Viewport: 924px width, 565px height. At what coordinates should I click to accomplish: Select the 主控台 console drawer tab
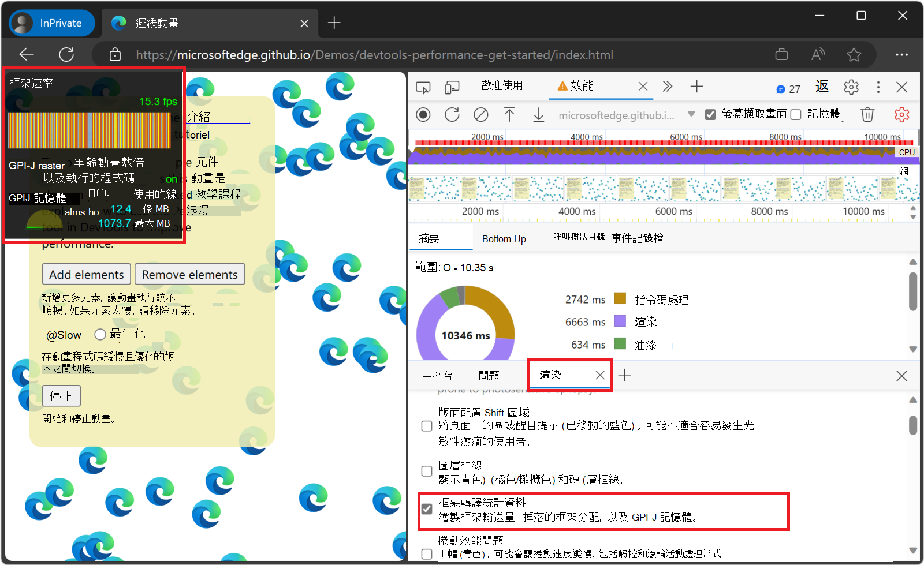tap(437, 376)
